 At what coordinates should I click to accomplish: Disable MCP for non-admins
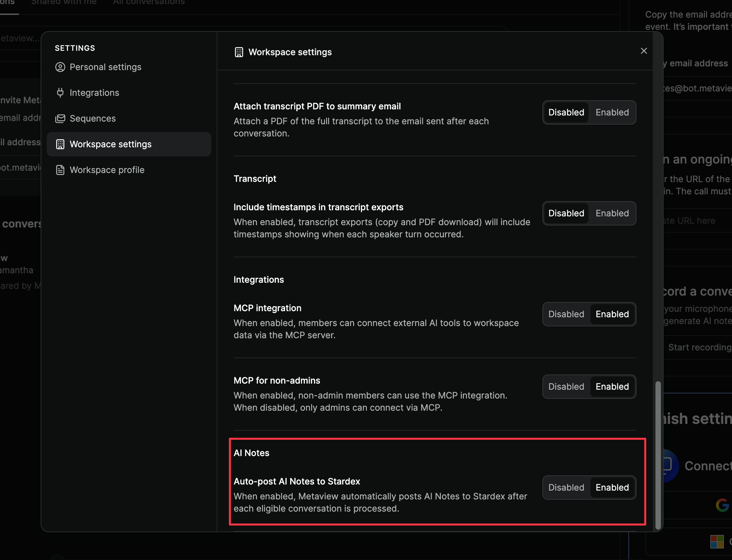point(566,387)
